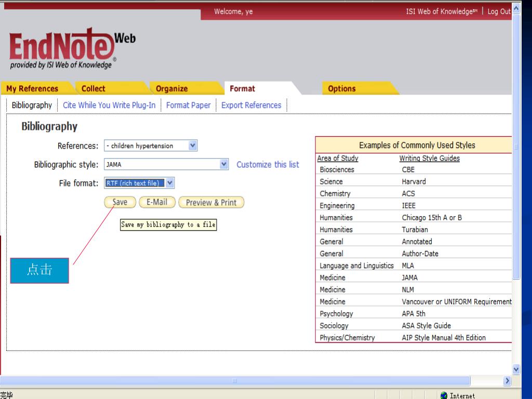Click the MLA style entry
Viewport: 532px width, 399px height.
point(408,265)
